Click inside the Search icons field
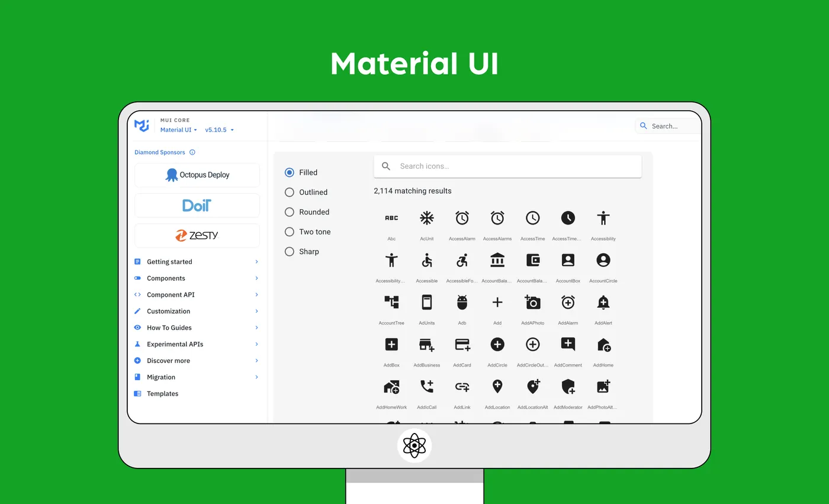Viewport: 829px width, 504px height. coord(507,166)
